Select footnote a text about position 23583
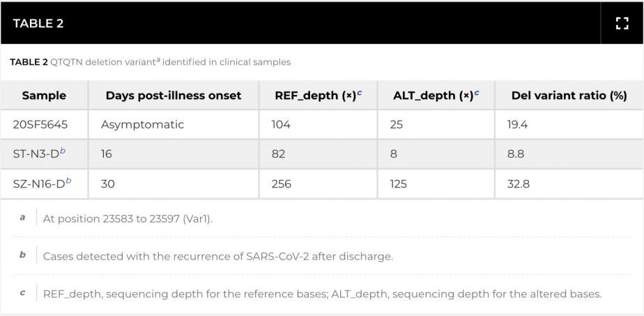Viewport: 644px width, 316px height. pos(128,218)
